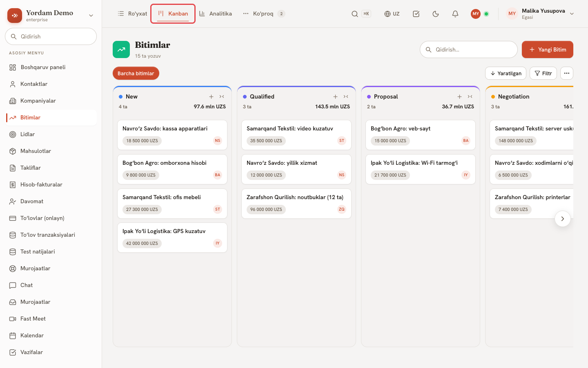
Task: Open the search icon in top bar
Action: [355, 14]
